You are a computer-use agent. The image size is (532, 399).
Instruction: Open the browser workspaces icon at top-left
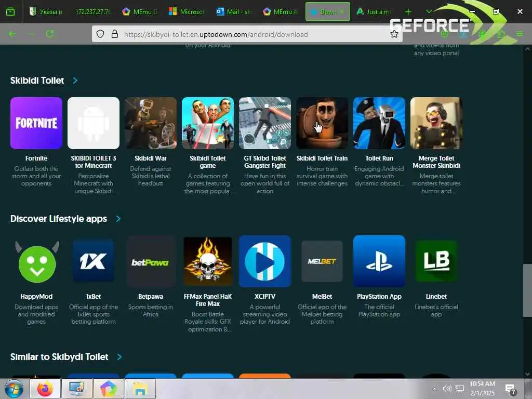10,11
